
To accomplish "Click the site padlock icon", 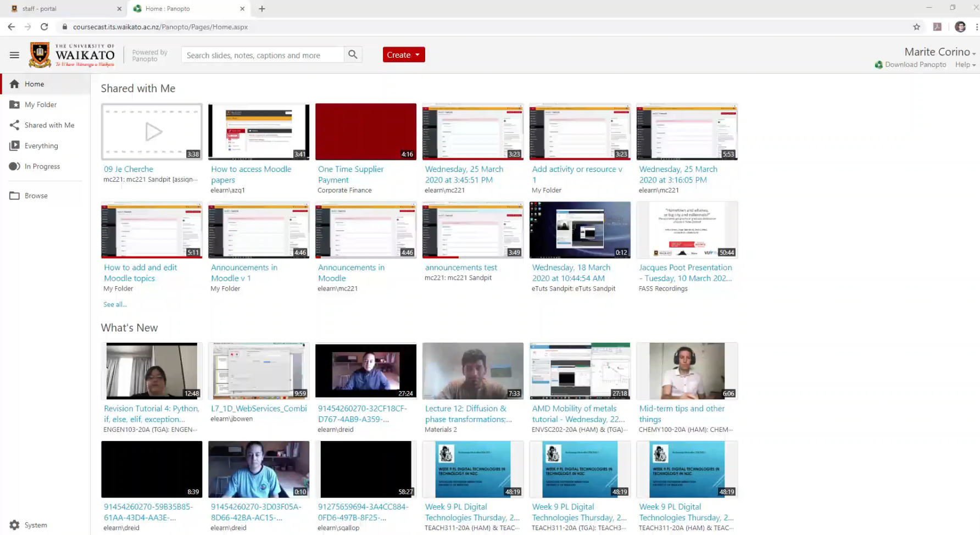I will click(65, 26).
